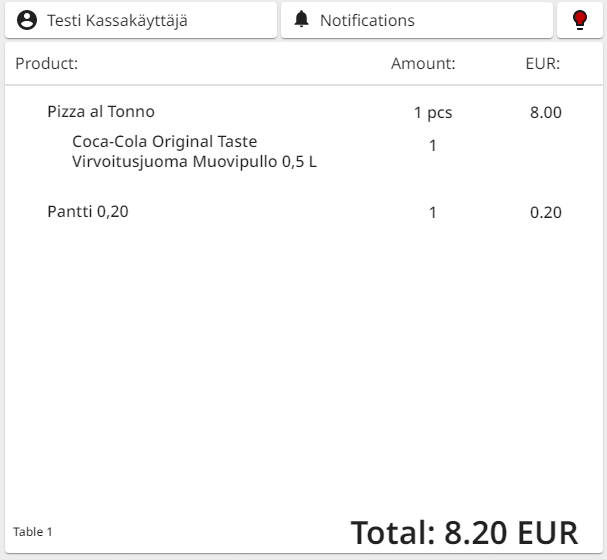The width and height of the screenshot is (607, 560).
Task: Click the 8.00 price of the pizza
Action: pyautogui.click(x=545, y=112)
